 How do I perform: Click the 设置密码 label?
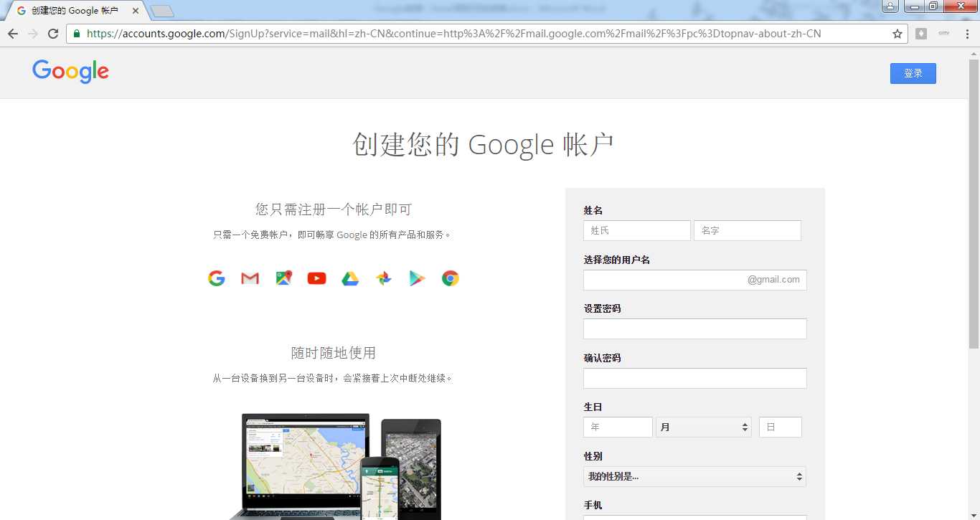pos(603,308)
